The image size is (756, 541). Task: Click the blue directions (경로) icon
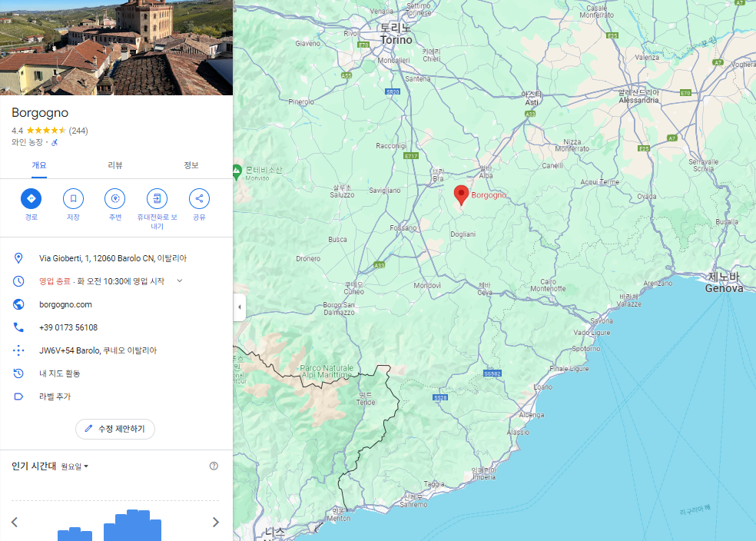point(31,199)
